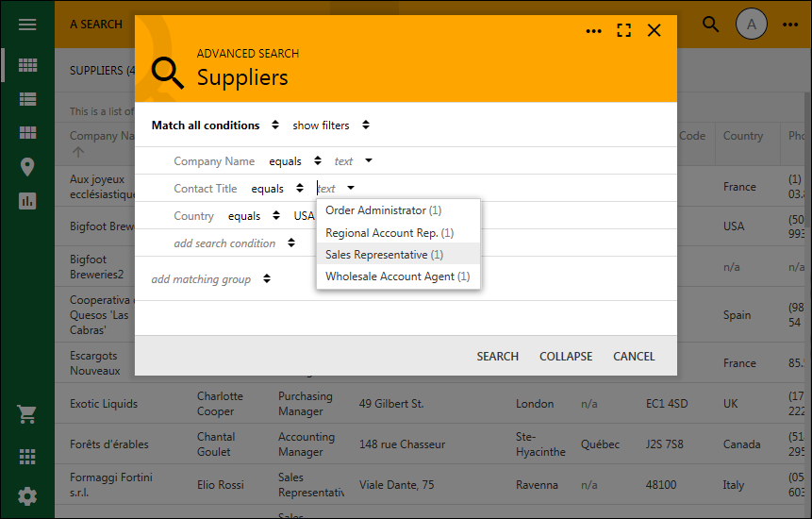Click the Elio Rossi contact cell
The image size is (812, 519).
tap(220, 485)
